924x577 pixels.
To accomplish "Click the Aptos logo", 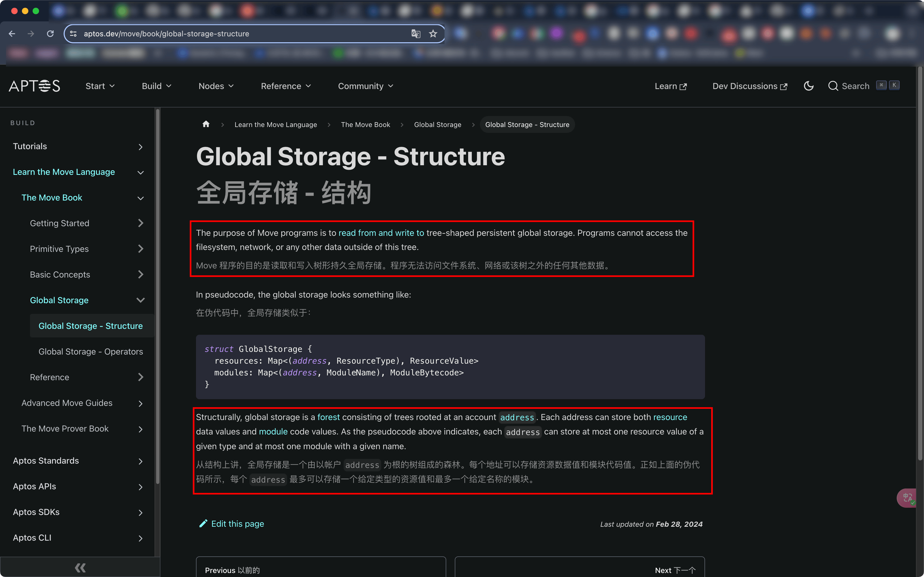I will (x=34, y=86).
